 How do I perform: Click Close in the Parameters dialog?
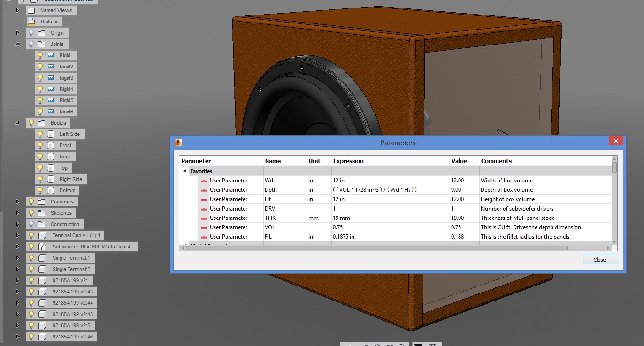click(599, 259)
